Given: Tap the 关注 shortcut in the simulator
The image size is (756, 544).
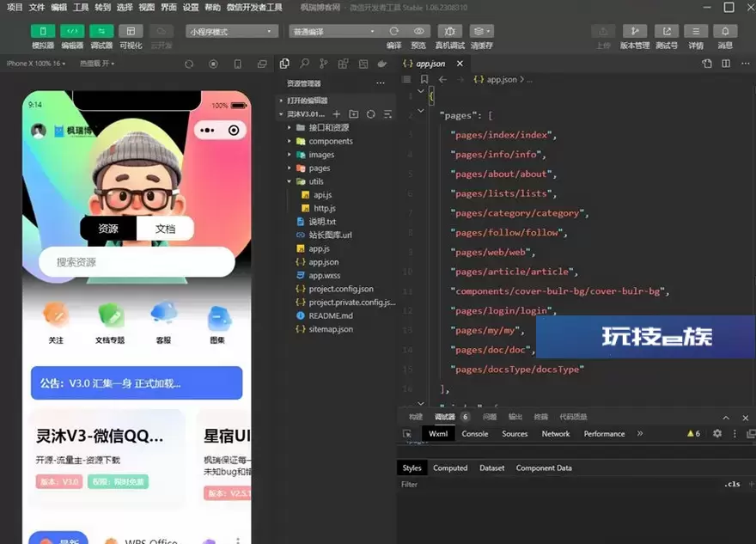Looking at the screenshot, I should pyautogui.click(x=56, y=322).
